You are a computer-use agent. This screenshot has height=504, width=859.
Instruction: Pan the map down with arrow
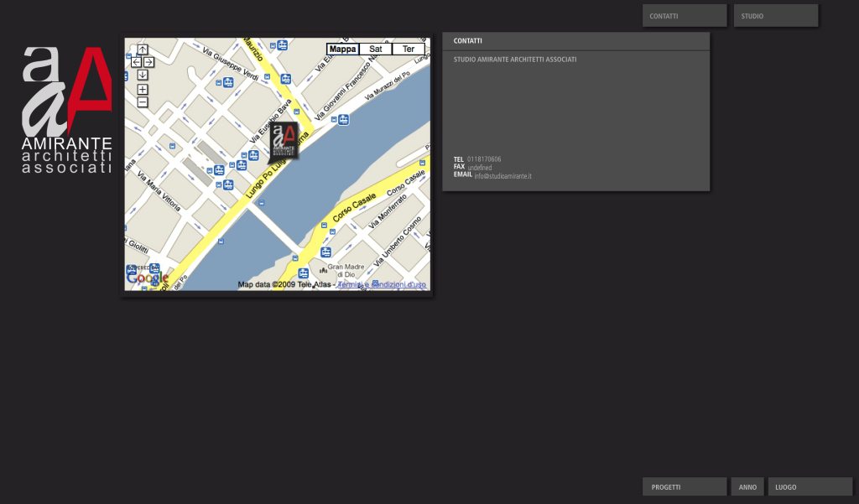(x=143, y=75)
